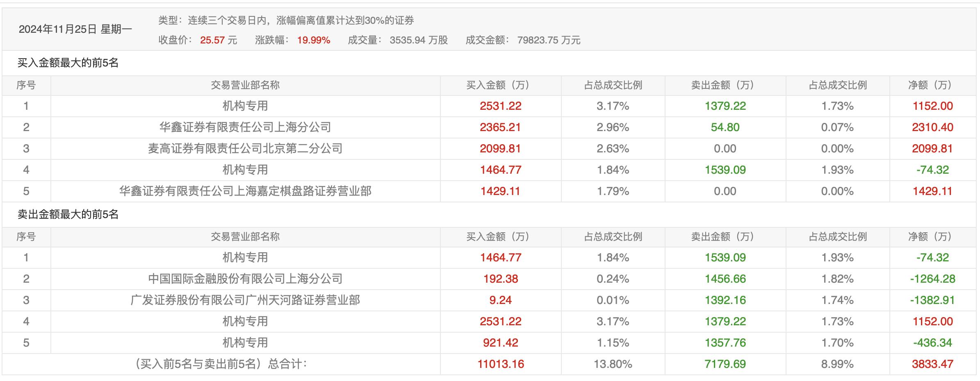
Task: Select net -74.32 in 买入前5名 table
Action: (x=932, y=170)
